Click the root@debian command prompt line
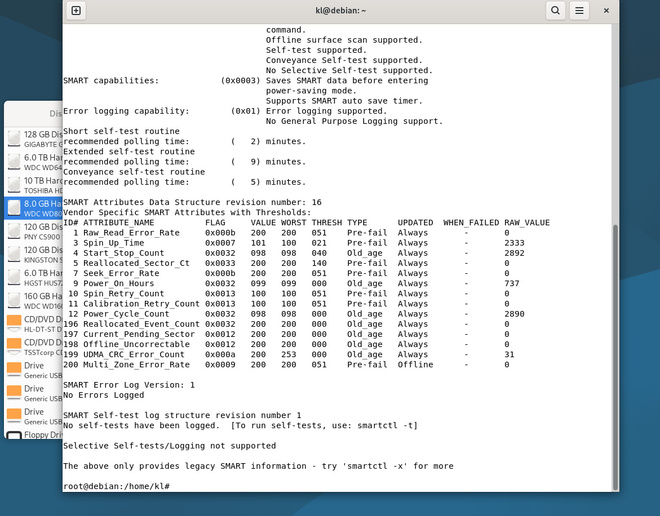The width and height of the screenshot is (660, 516). 116,486
